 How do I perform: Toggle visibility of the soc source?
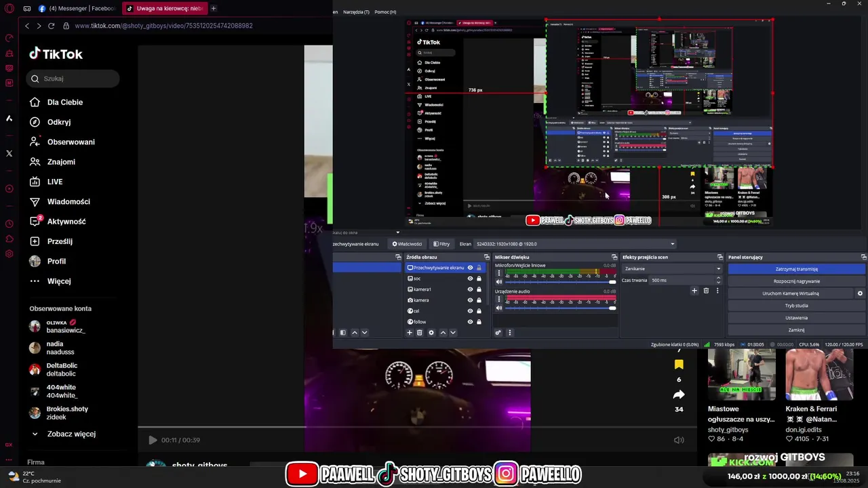470,279
